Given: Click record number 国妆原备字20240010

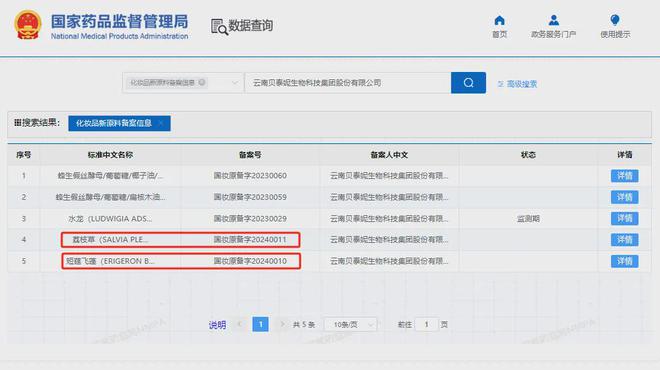Looking at the screenshot, I should (x=250, y=261).
